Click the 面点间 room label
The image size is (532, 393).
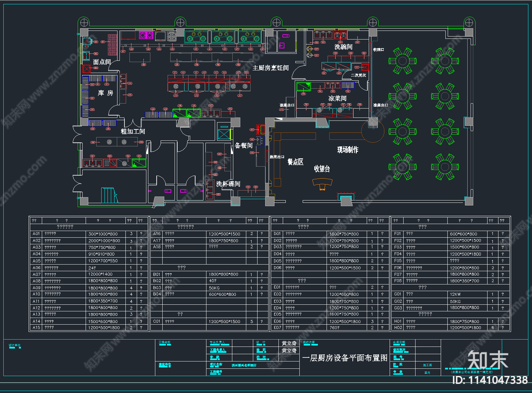pos(102,62)
